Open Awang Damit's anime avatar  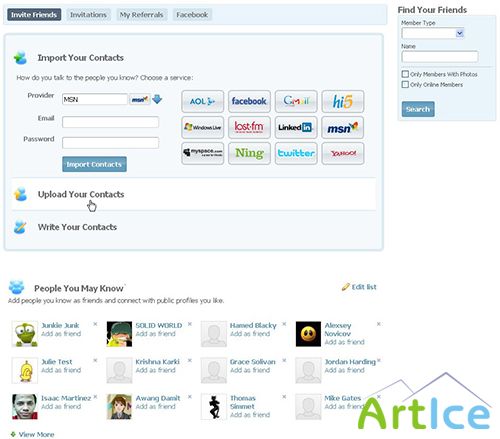(119, 407)
